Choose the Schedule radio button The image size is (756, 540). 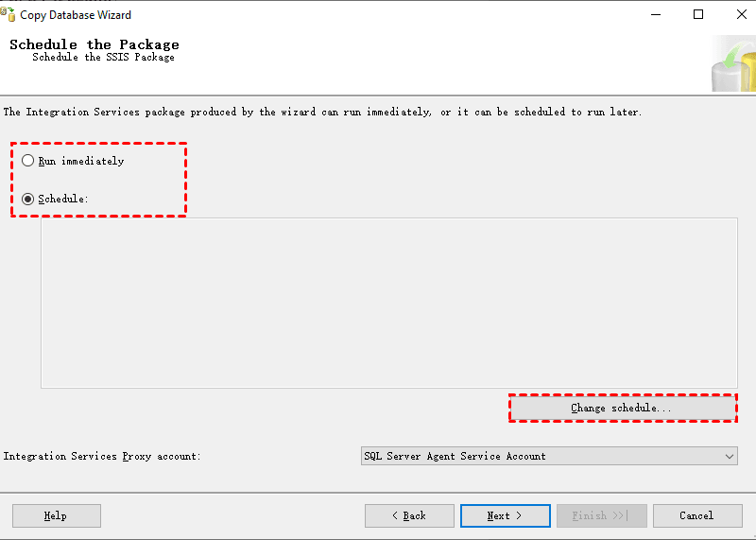(28, 199)
